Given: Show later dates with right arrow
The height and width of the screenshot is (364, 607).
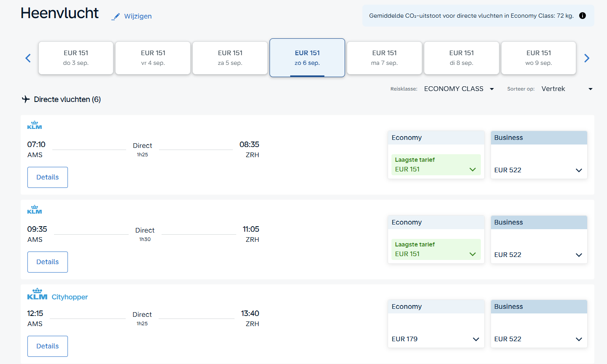Looking at the screenshot, I should point(587,58).
